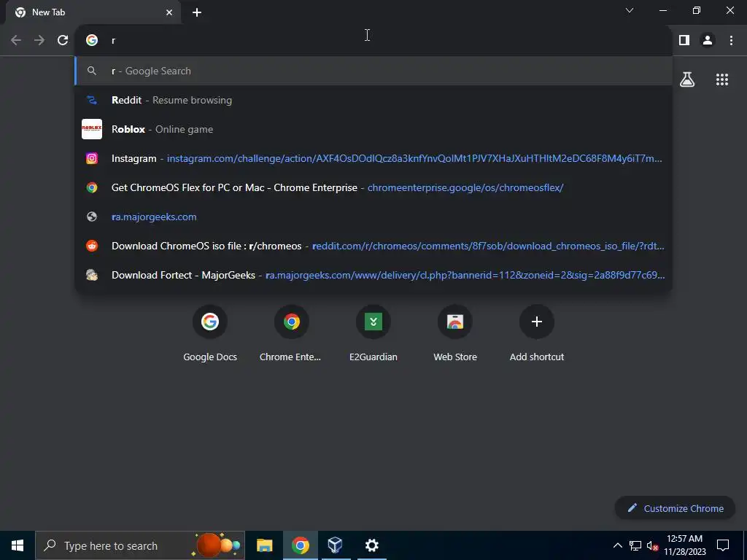
Task: Open the Windows Start menu
Action: [x=18, y=545]
